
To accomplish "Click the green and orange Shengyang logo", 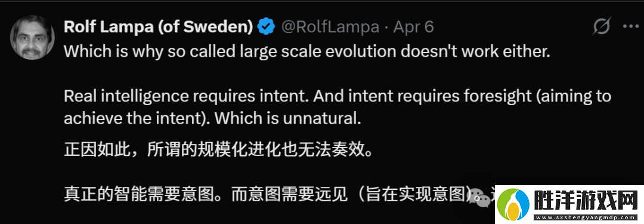I will (514, 204).
